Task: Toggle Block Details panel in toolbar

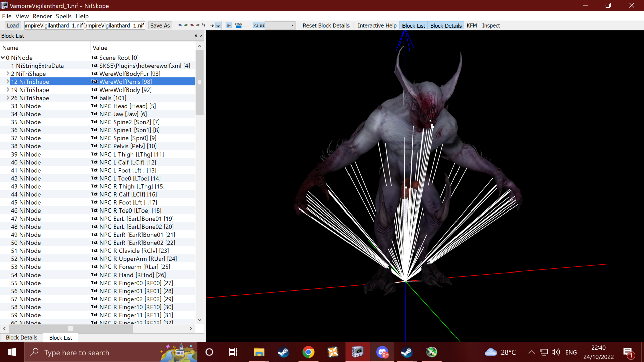Action: tap(446, 25)
